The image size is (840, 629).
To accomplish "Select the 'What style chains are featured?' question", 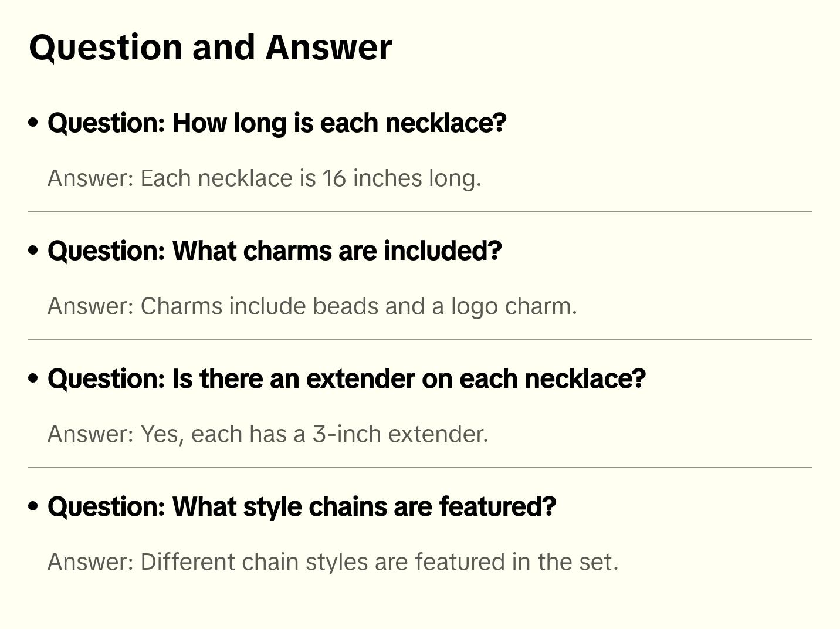I will point(302,507).
